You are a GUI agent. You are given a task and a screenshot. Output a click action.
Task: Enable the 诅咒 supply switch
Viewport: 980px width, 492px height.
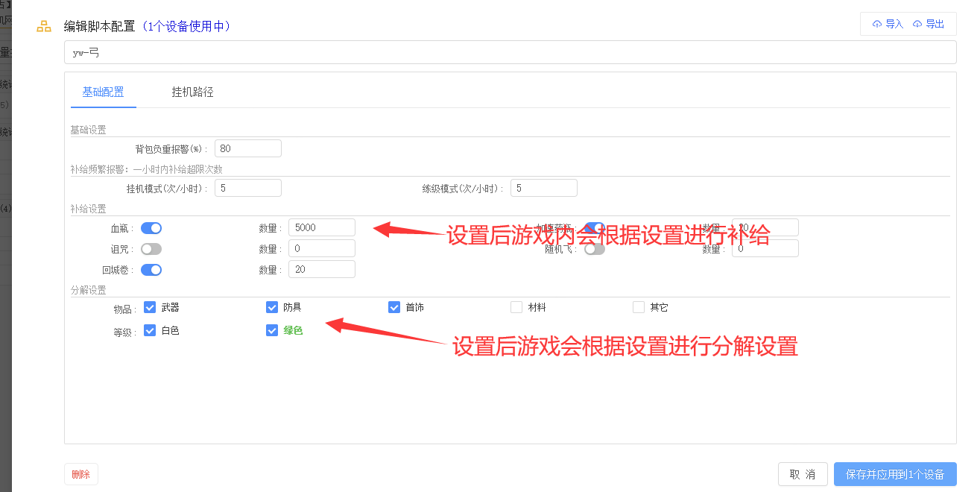click(151, 249)
